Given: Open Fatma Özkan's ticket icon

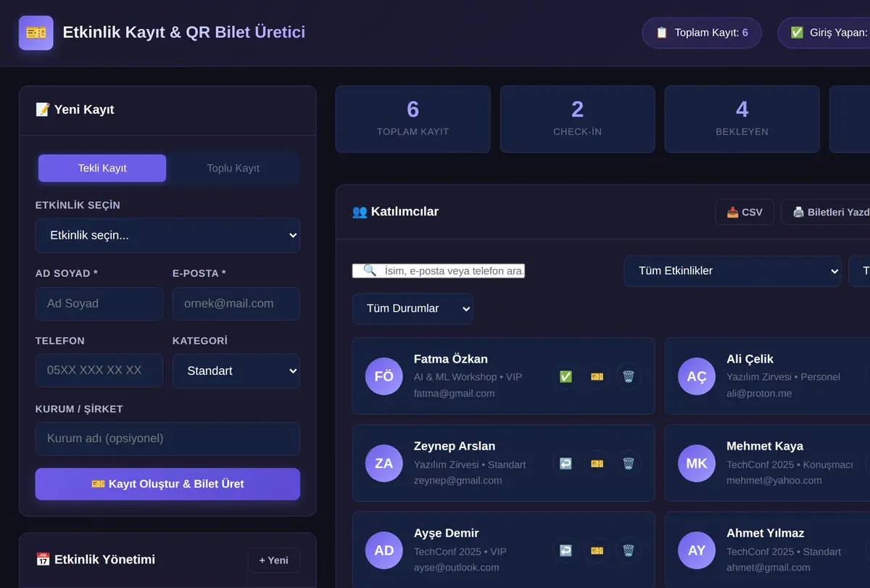Looking at the screenshot, I should [x=597, y=376].
